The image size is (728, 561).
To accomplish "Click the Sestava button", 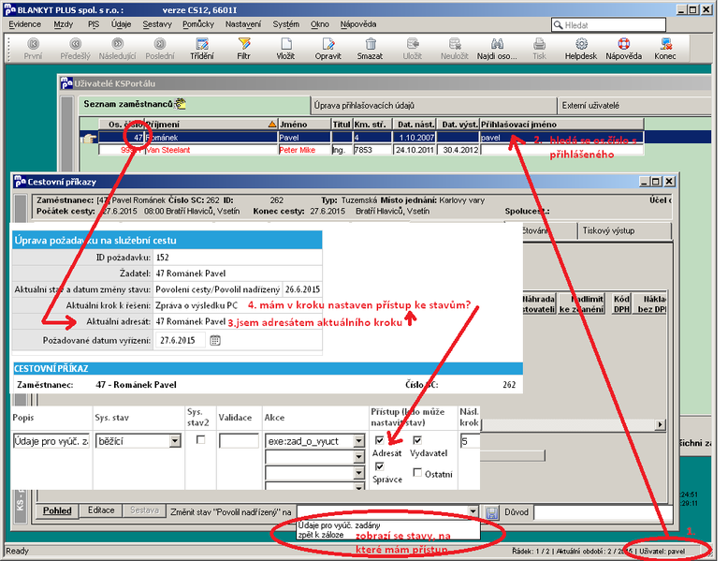I will tap(144, 510).
